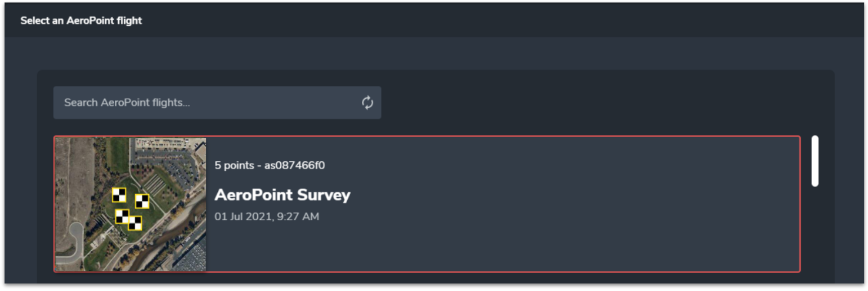
Task: Click the survey ID as087466f0
Action: [294, 165]
